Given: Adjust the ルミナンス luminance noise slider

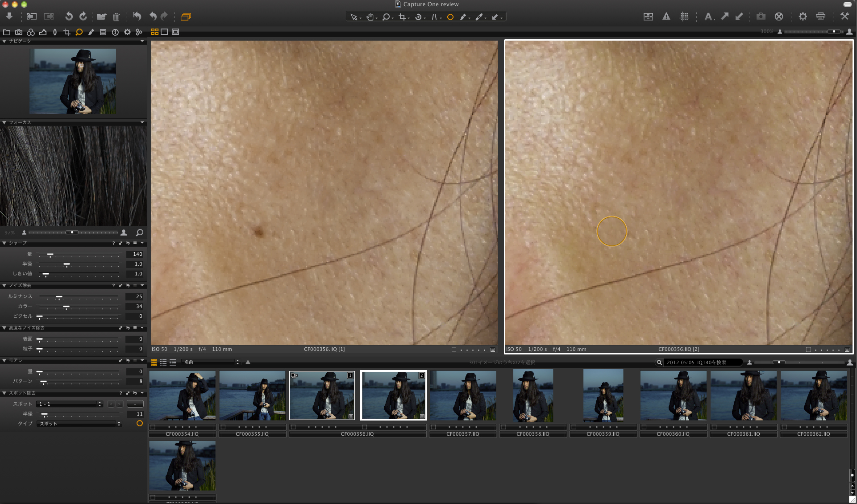Looking at the screenshot, I should pos(59,297).
